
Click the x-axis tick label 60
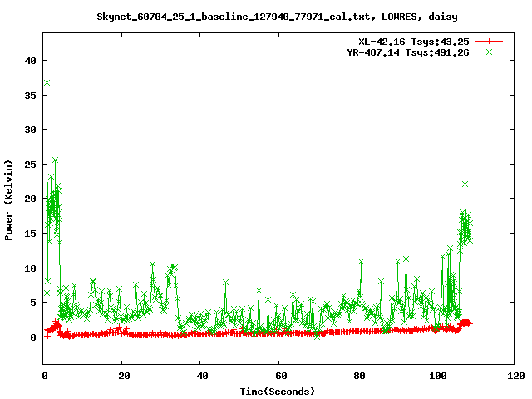point(281,376)
